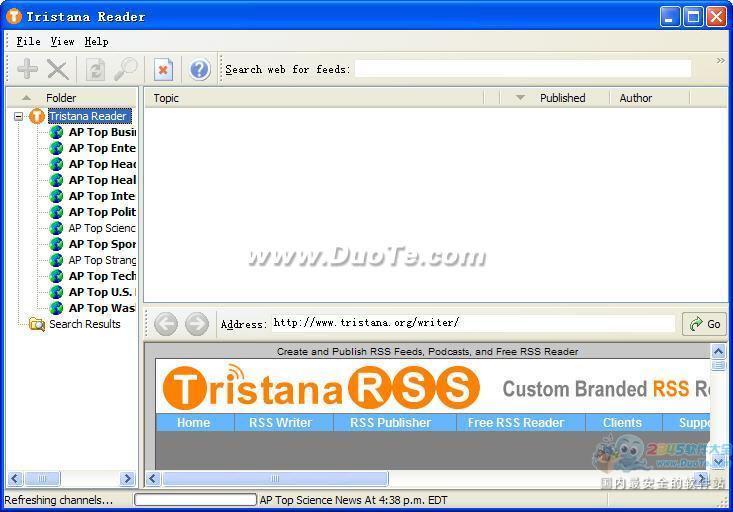Open the Help menu
This screenshot has width=733, height=512.
(x=96, y=42)
